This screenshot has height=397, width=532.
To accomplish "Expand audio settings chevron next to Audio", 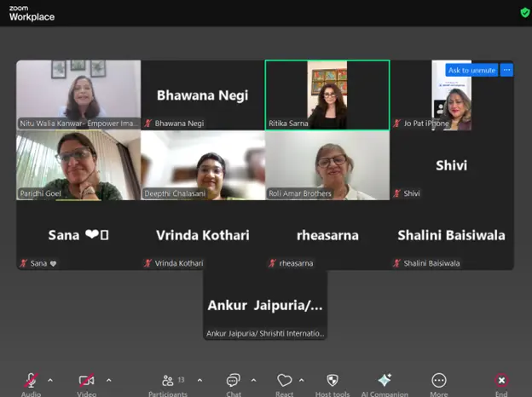I will pyautogui.click(x=50, y=380).
